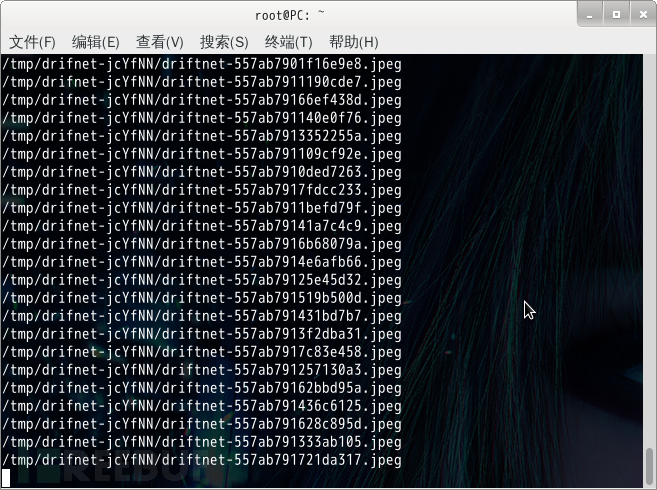Click line driftnet-557ab79125e45d32.jpeg

pyautogui.click(x=202, y=280)
